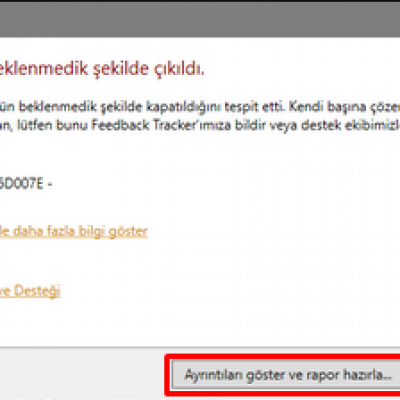Click the light gray footer bar left of the button
Screen dimensions: 400x400
(82, 373)
